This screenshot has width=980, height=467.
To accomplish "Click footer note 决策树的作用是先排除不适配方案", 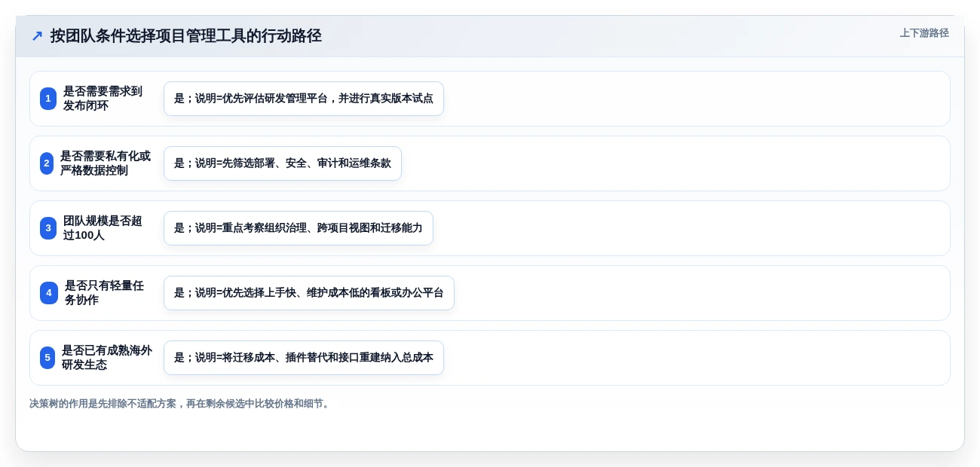I will [x=179, y=404].
